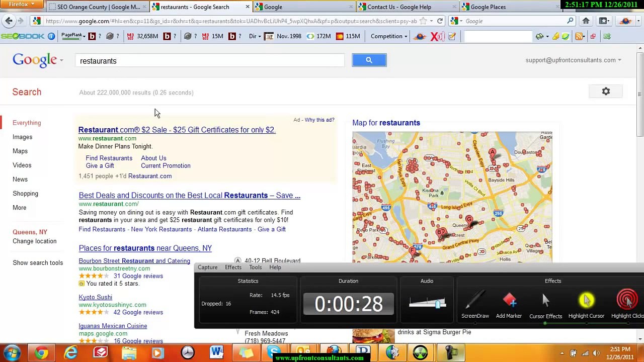Viewport: 644px width, 362px height.
Task: Open the Capture menu in recorder
Action: coord(207,267)
